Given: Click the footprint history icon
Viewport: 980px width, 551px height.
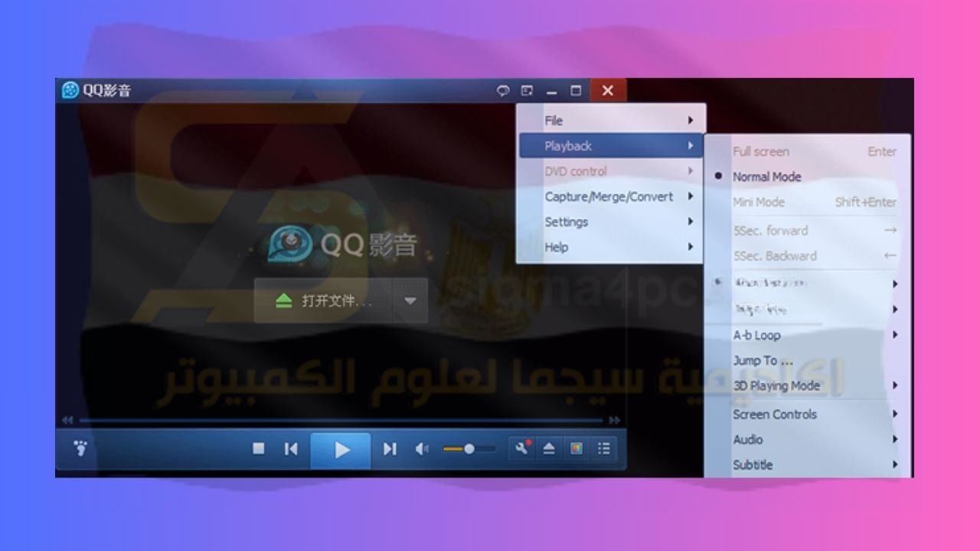Looking at the screenshot, I should point(80,448).
